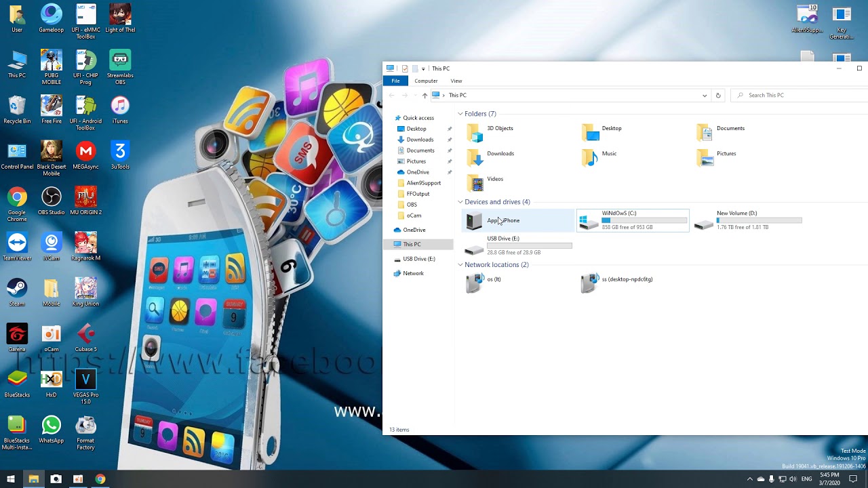
Task: Select the 3uTools desktop icon
Action: [120, 155]
